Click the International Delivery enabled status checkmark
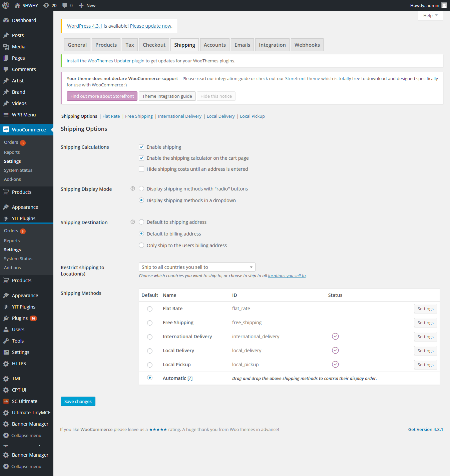 [335, 336]
